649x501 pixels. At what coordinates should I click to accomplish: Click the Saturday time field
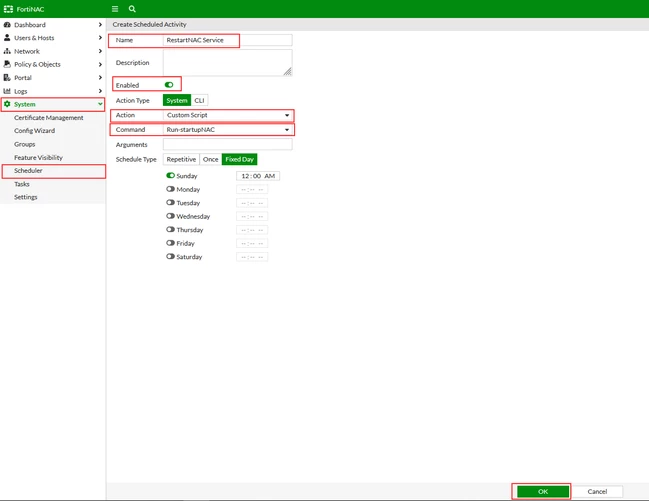(x=252, y=257)
